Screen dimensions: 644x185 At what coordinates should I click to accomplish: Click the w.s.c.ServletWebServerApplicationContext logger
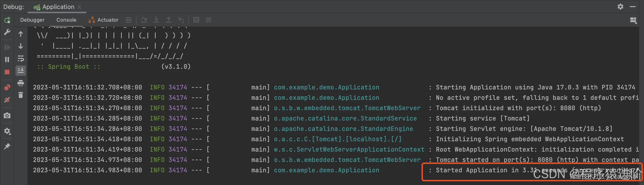tap(349, 149)
